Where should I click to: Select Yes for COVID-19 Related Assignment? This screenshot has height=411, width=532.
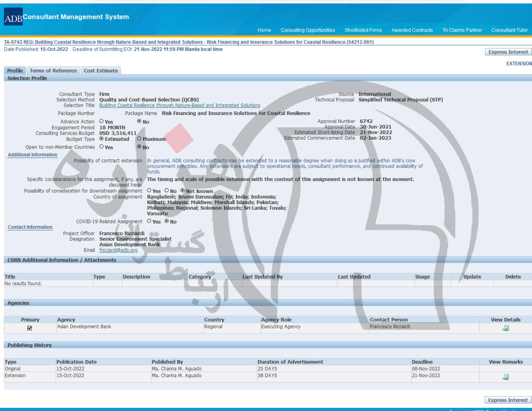click(149, 221)
